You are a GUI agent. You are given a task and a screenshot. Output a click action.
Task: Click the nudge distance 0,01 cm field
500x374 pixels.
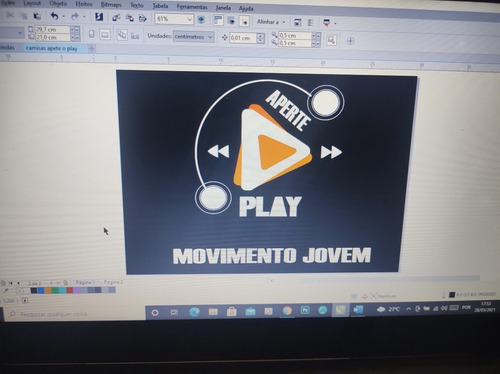(243, 38)
